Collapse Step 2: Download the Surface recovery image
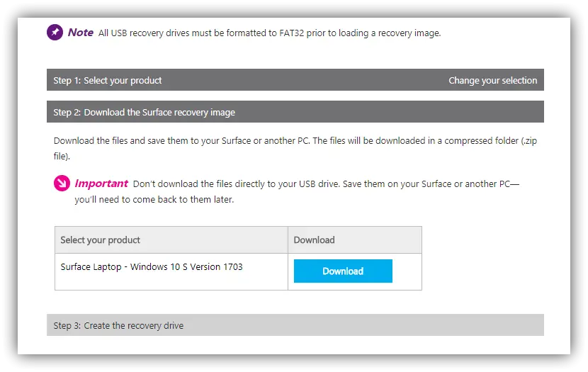This screenshot has height=372, width=588. pyautogui.click(x=144, y=112)
